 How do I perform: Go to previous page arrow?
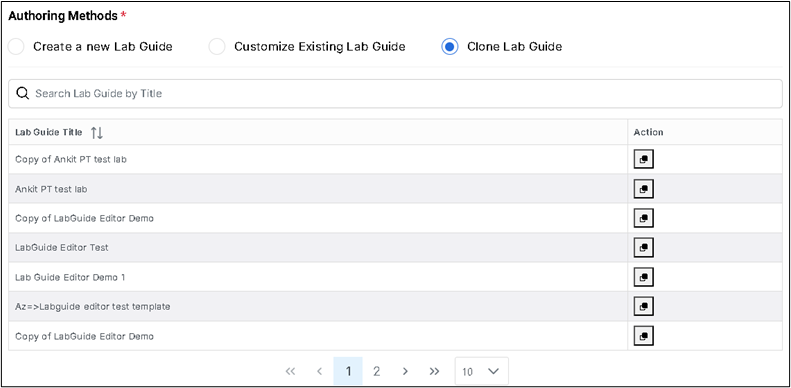(x=319, y=371)
